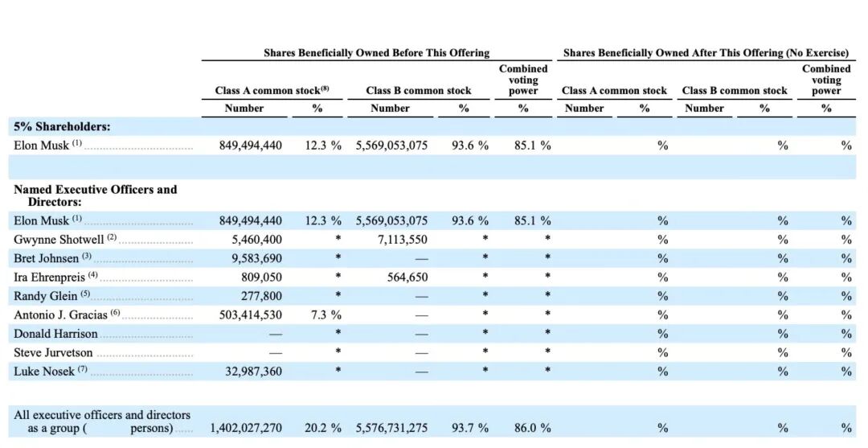868x448 pixels.
Task: Click 'Class A common stock(8)' header before offering
Action: click(272, 90)
